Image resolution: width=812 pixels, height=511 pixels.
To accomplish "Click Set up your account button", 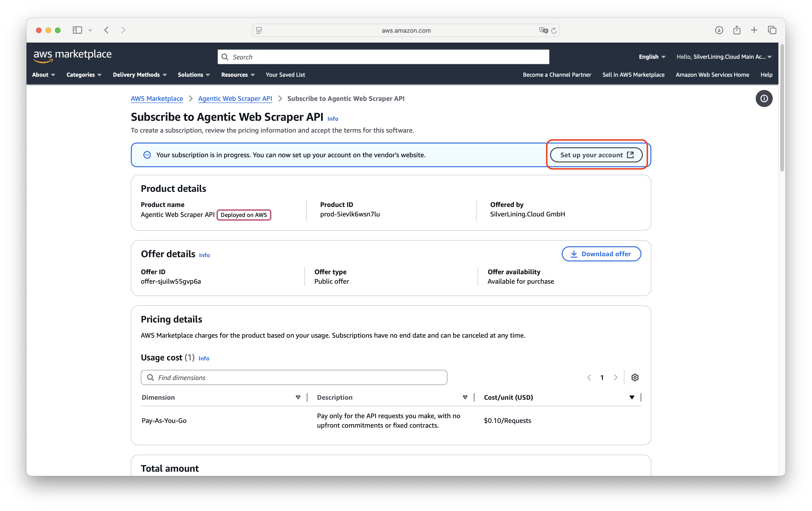I will point(596,155).
